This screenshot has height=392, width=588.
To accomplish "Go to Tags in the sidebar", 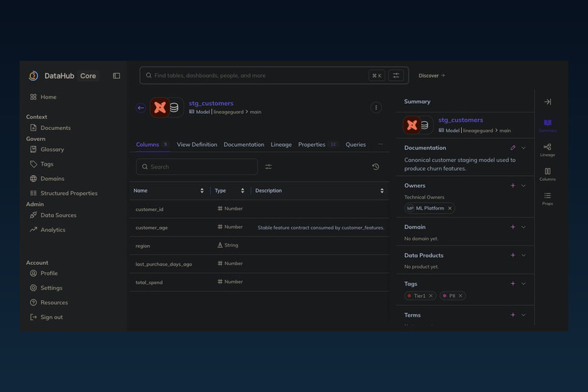I will tap(42, 164).
